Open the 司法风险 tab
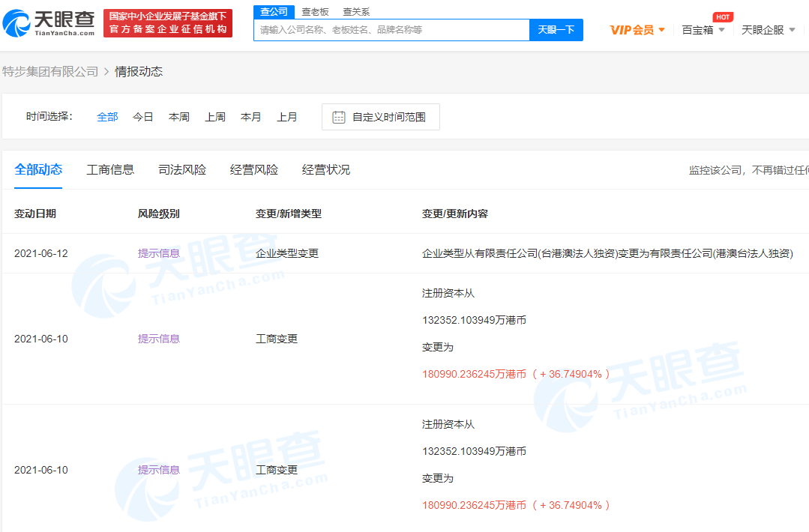 tap(182, 169)
